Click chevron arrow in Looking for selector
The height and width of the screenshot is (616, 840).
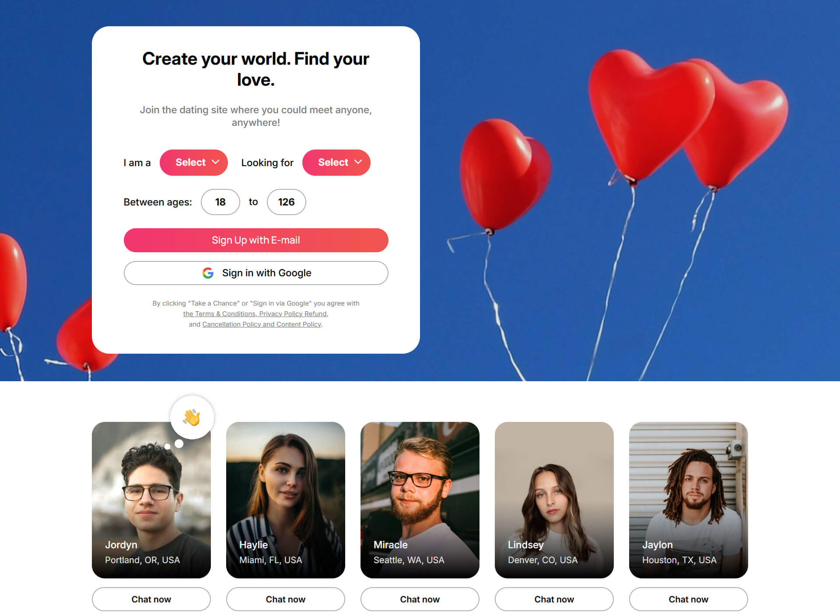[358, 162]
